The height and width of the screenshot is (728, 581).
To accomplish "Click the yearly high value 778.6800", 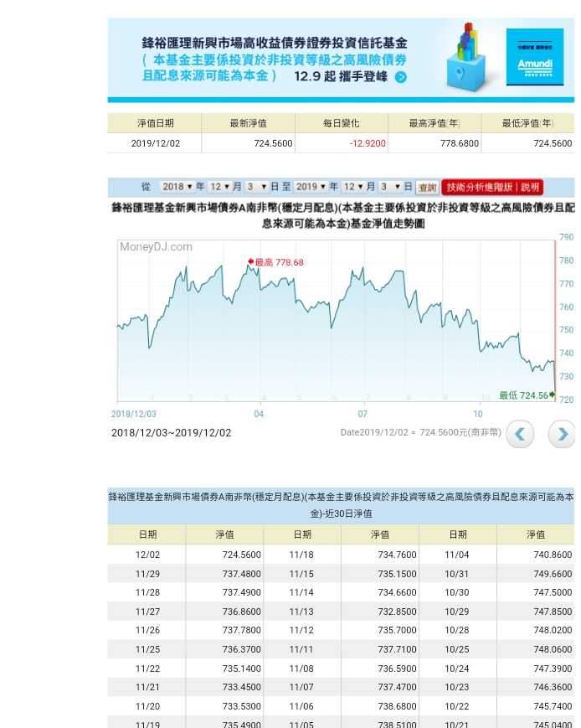I will pyautogui.click(x=460, y=143).
